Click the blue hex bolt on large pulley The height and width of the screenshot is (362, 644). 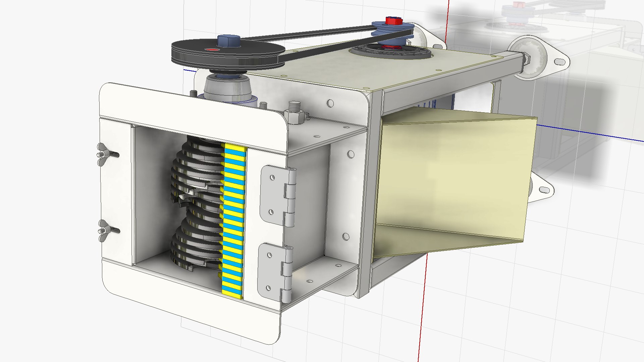tap(228, 41)
